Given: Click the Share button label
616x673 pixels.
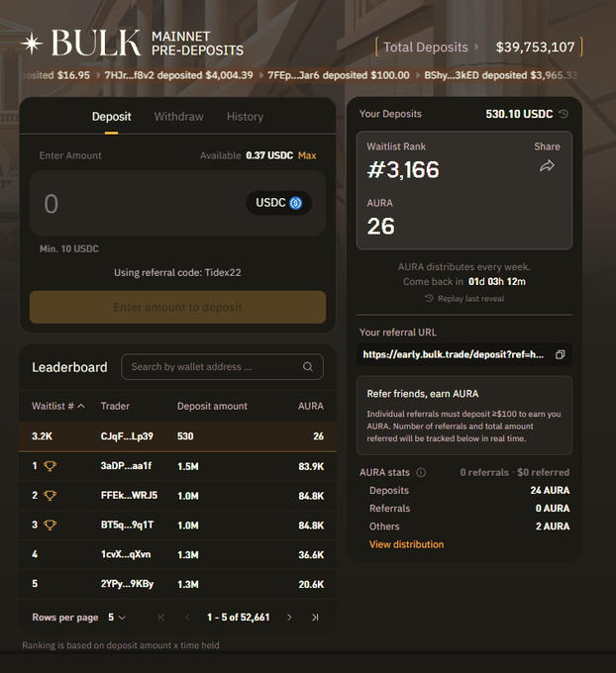Looking at the screenshot, I should (x=547, y=146).
